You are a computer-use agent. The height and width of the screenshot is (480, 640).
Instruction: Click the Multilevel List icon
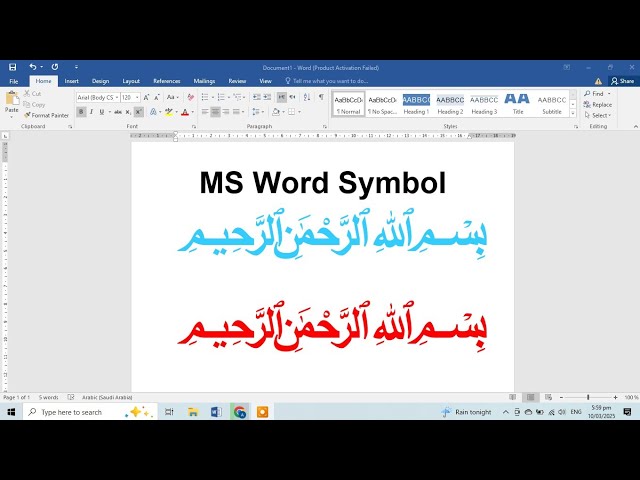(237, 97)
